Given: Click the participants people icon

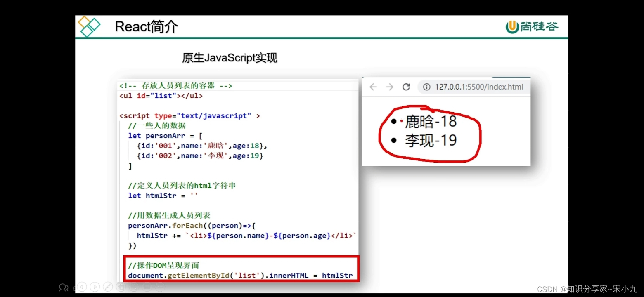Looking at the screenshot, I should point(64,287).
